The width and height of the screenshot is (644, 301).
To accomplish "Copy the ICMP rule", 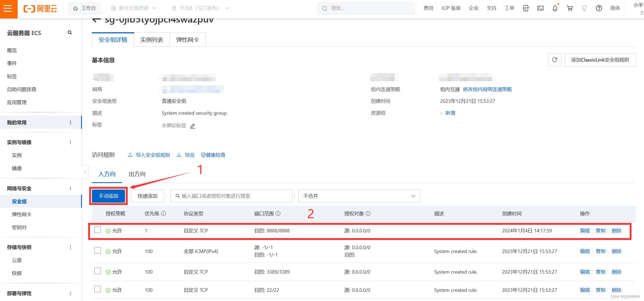I will (601, 251).
